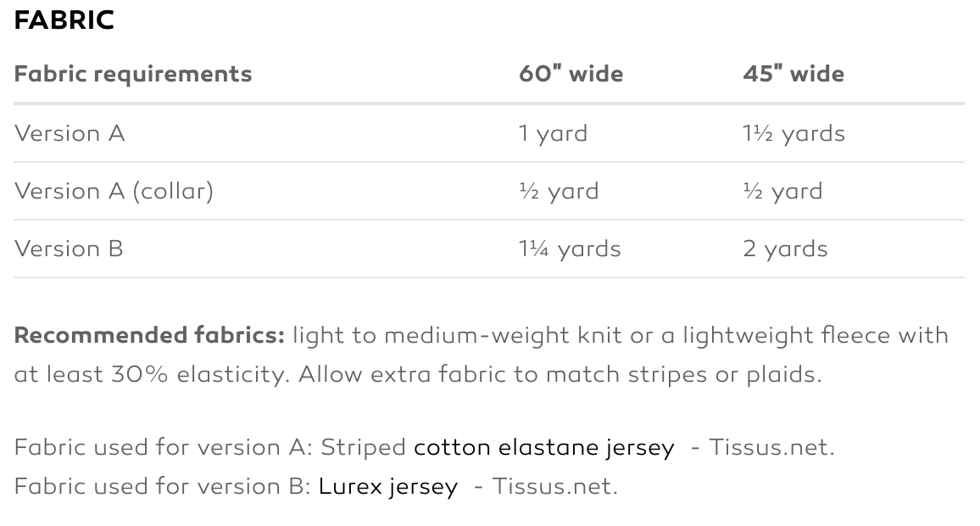The image size is (980, 526).
Task: Click the 2 yards cell for Version B
Action: [785, 249]
